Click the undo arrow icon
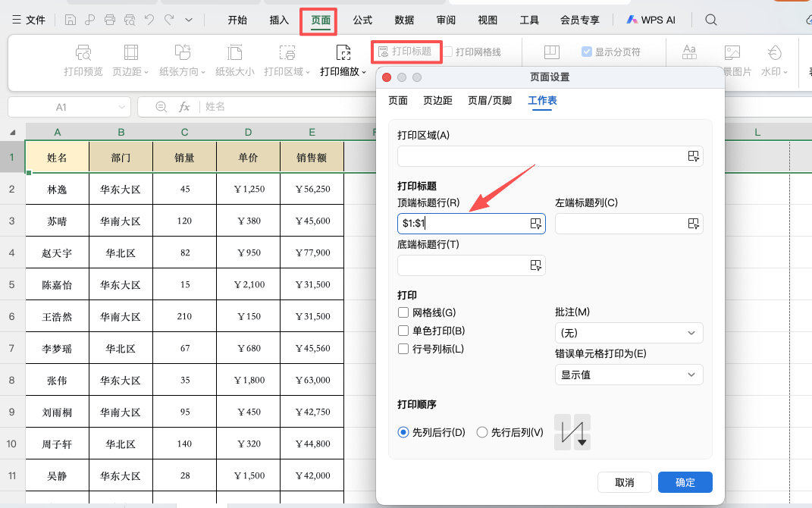The height and width of the screenshot is (508, 812). point(149,20)
